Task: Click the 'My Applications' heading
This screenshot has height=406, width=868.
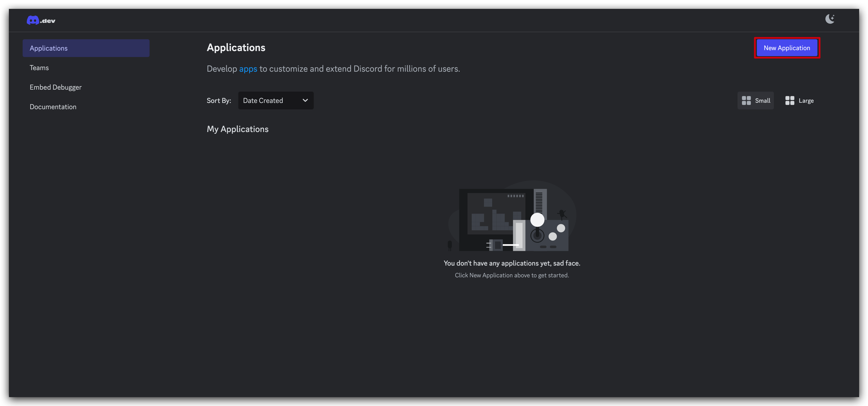Action: [x=238, y=129]
